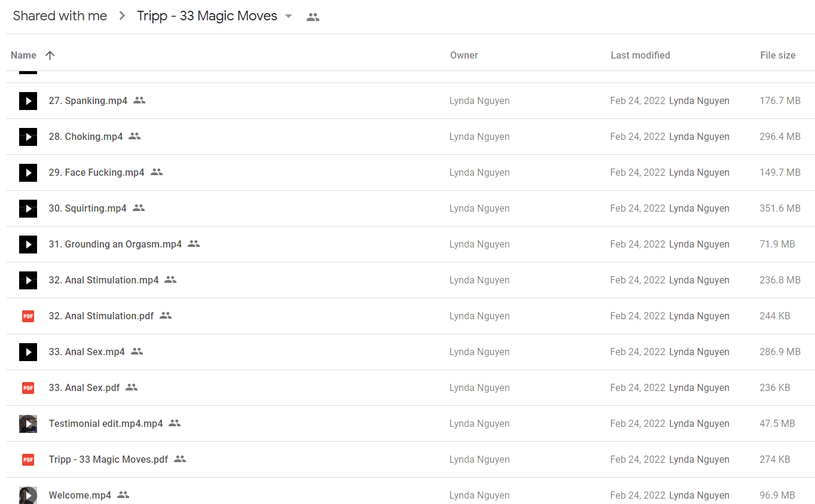This screenshot has height=504, width=815.
Task: Click the 47.5 MB file size value
Action: point(777,423)
